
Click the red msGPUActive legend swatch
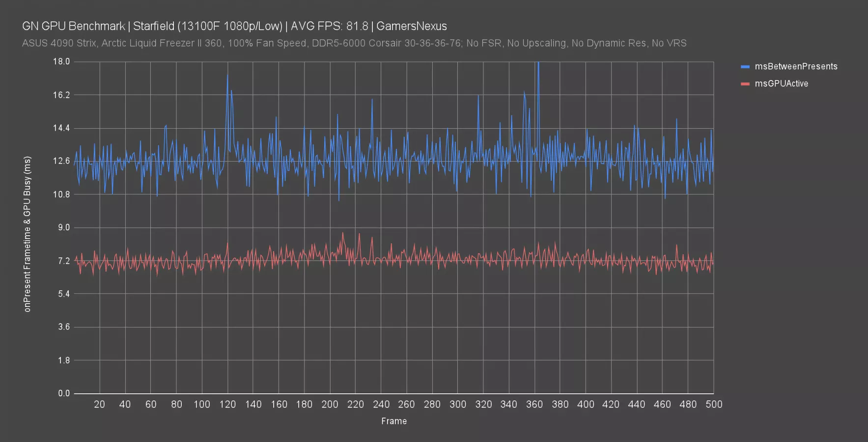point(745,84)
